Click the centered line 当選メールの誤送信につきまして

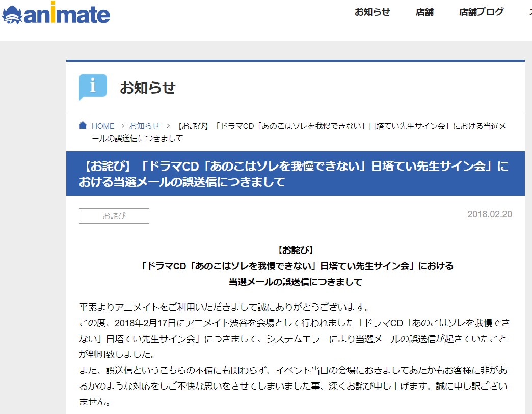tap(295, 282)
